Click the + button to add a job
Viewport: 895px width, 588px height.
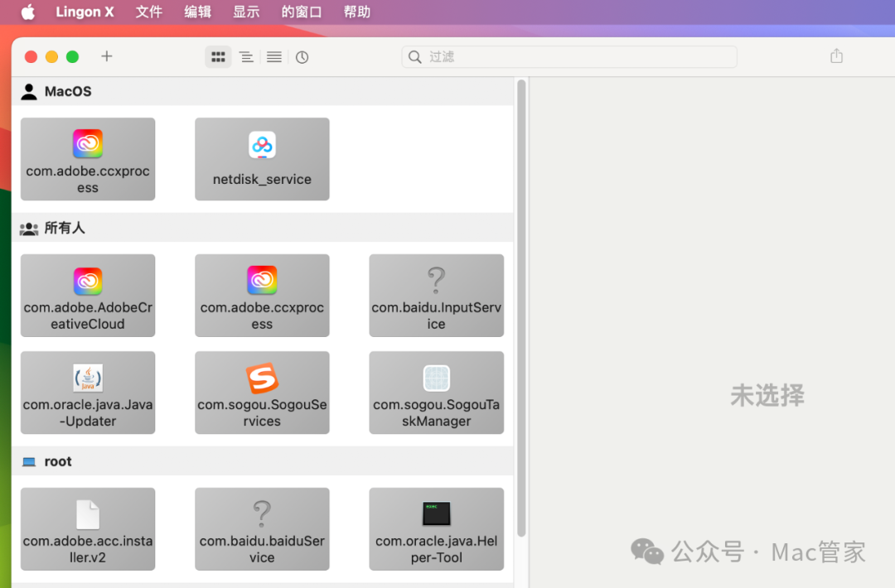click(106, 56)
